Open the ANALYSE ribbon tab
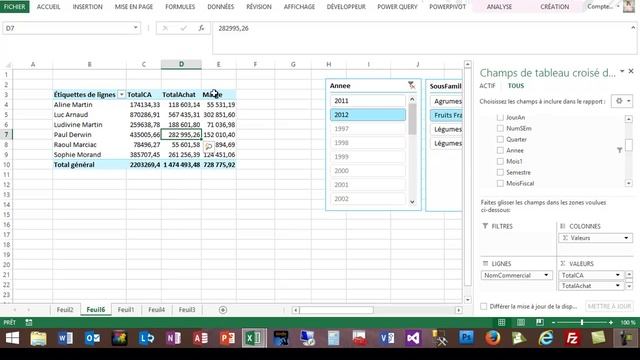640x360 pixels. (x=499, y=7)
